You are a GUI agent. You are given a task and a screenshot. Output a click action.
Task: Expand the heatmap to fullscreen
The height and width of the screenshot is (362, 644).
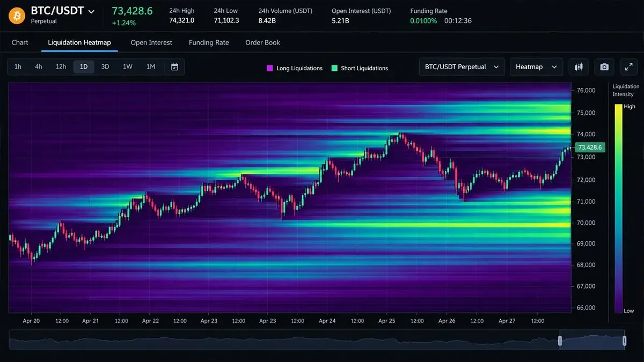coord(629,67)
